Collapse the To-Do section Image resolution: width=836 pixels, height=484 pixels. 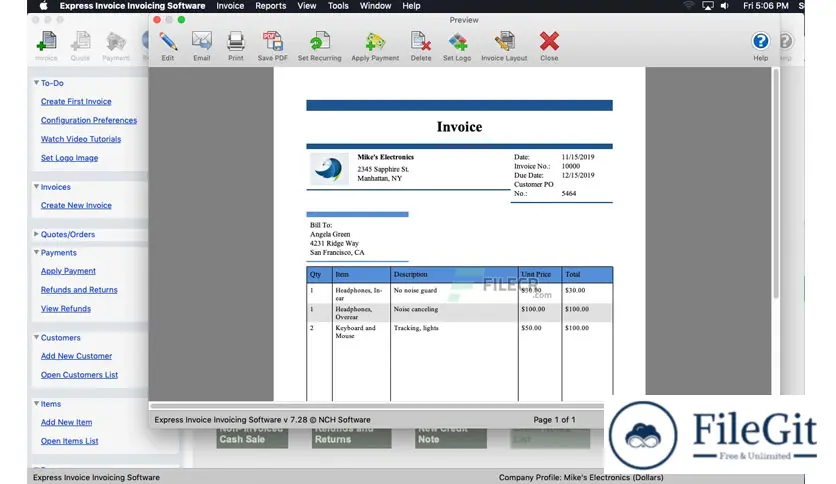point(36,83)
